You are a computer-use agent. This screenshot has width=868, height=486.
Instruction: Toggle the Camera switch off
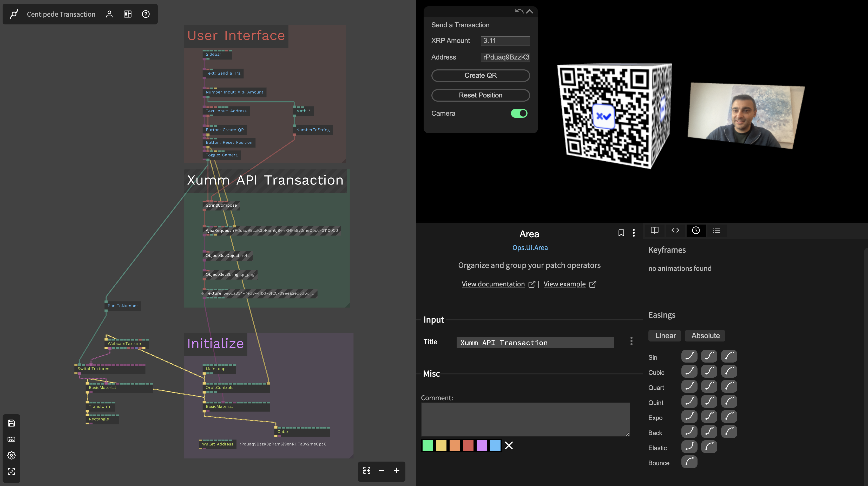[519, 114]
